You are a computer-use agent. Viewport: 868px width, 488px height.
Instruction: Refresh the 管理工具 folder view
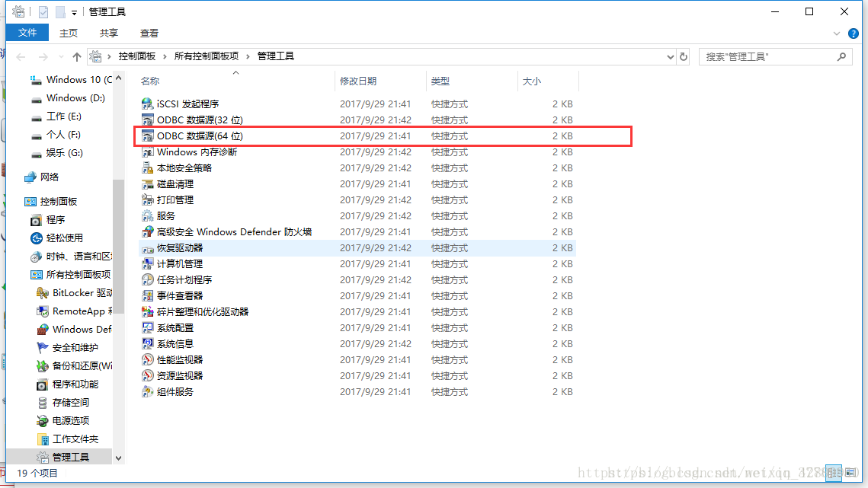point(684,56)
